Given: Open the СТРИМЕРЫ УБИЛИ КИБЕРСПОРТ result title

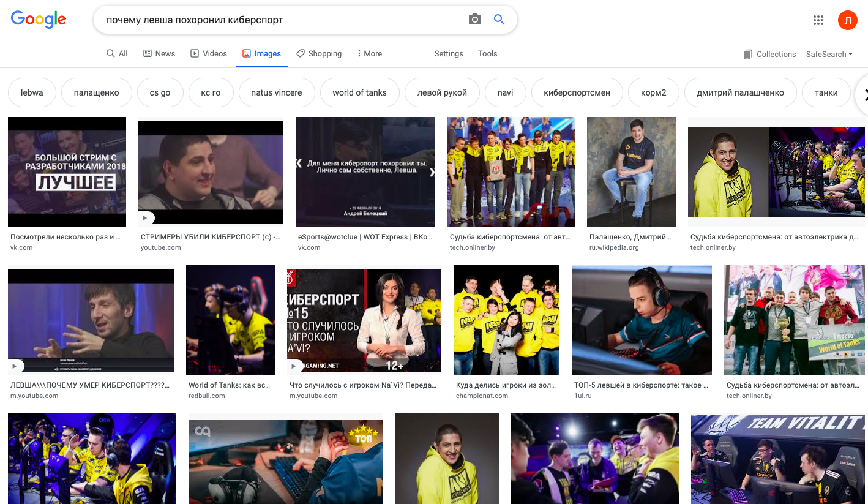Looking at the screenshot, I should (x=211, y=237).
